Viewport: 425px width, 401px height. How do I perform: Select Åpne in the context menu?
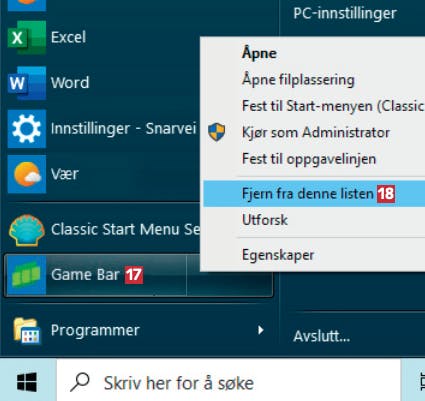click(x=259, y=53)
